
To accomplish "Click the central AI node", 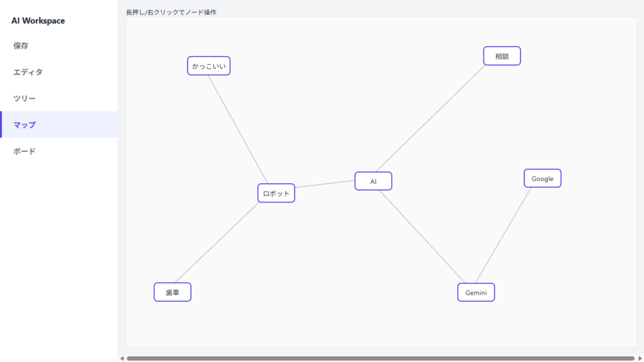I will point(373,181).
